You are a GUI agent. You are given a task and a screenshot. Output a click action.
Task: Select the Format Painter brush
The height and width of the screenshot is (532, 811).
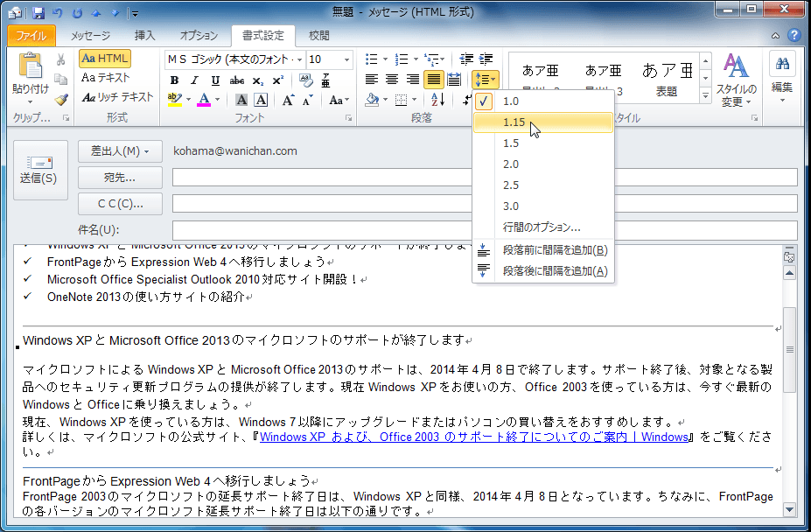(x=61, y=99)
